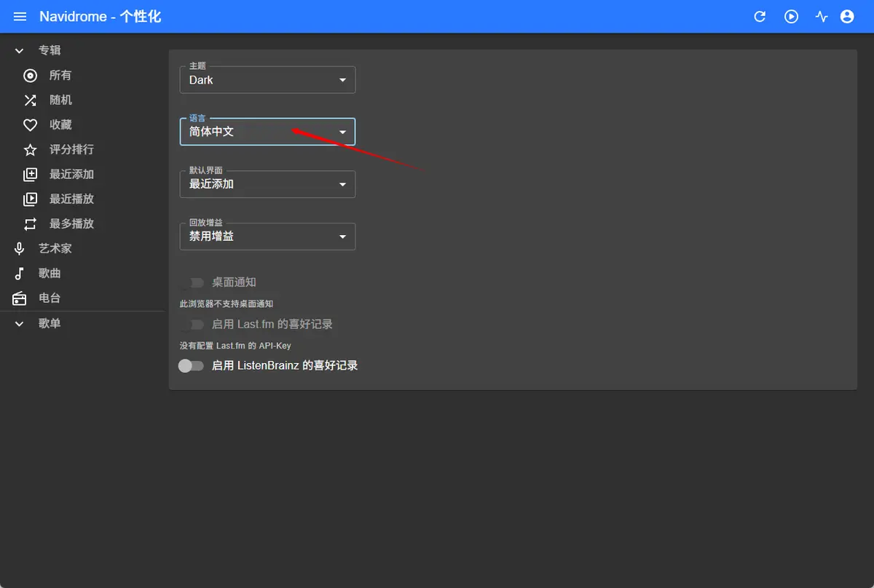
Task: Click the shuffle icon beside 随机
Action: pos(30,100)
